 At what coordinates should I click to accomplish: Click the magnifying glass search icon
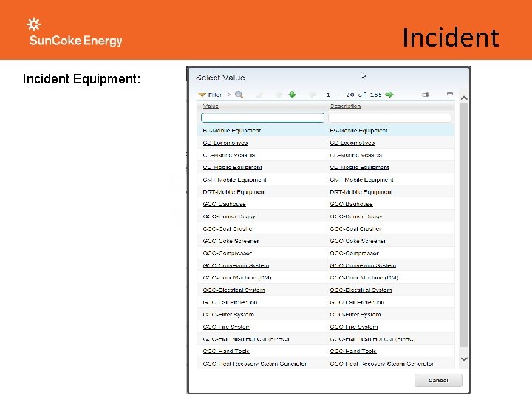pyautogui.click(x=239, y=95)
